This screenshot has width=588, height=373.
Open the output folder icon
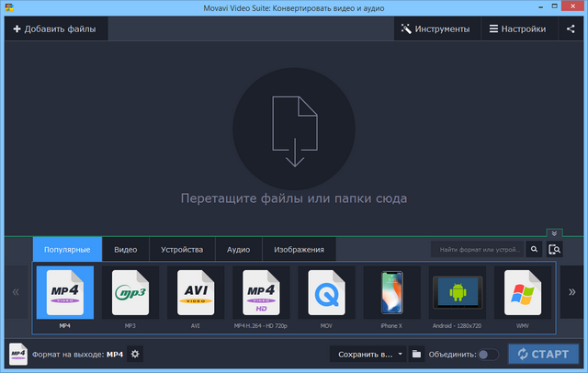click(x=416, y=354)
